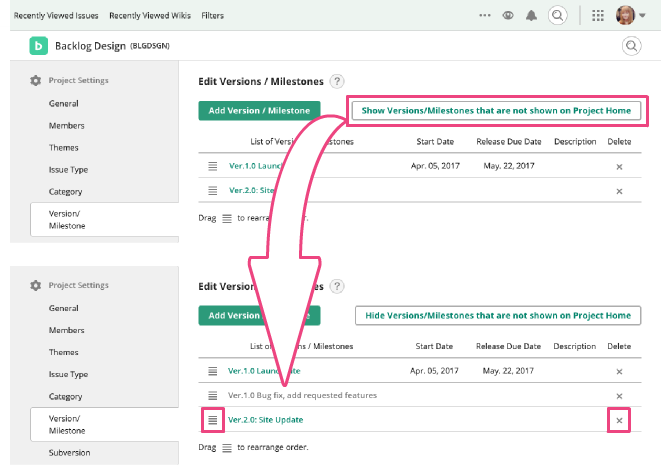The height and width of the screenshot is (465, 661).
Task: Click upper Add Version / Milestone button
Action: 259,110
